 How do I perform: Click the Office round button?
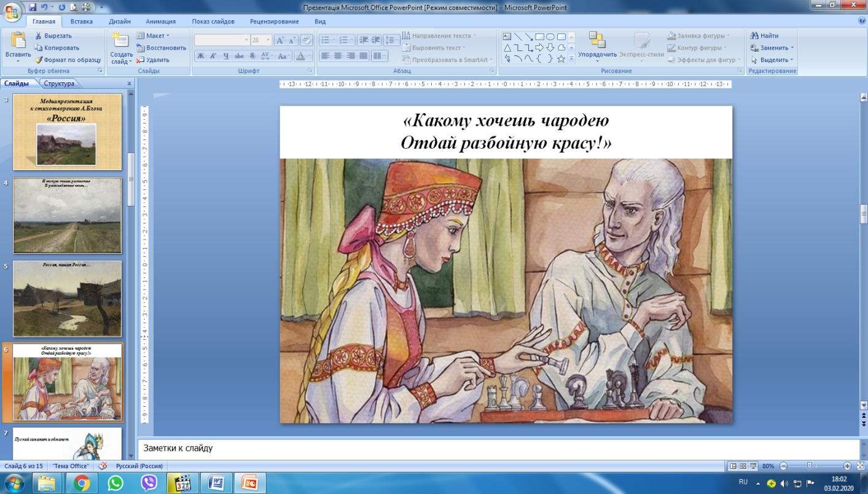coord(12,13)
